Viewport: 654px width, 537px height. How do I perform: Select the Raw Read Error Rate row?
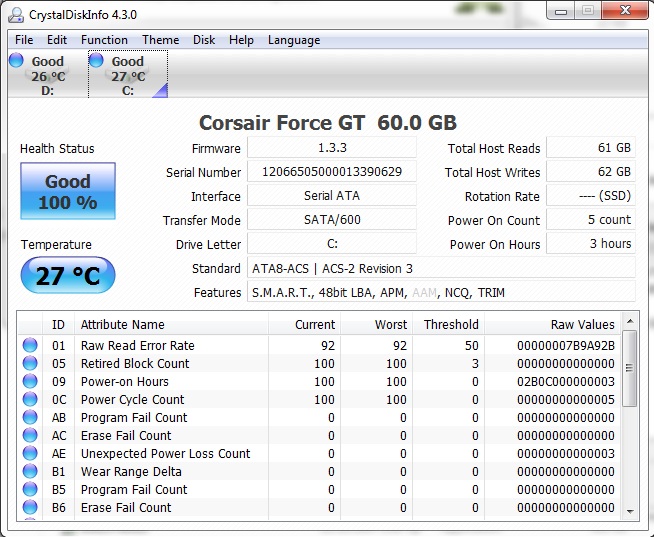(x=319, y=345)
